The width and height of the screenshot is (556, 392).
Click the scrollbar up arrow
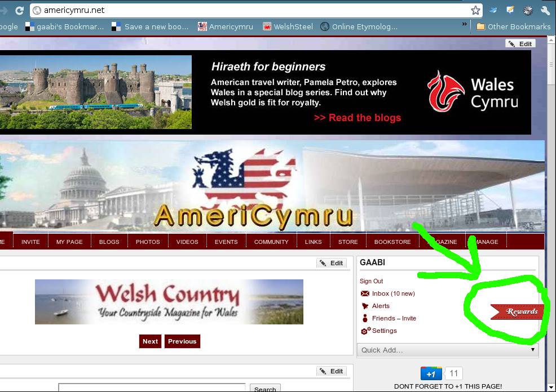coord(551,39)
